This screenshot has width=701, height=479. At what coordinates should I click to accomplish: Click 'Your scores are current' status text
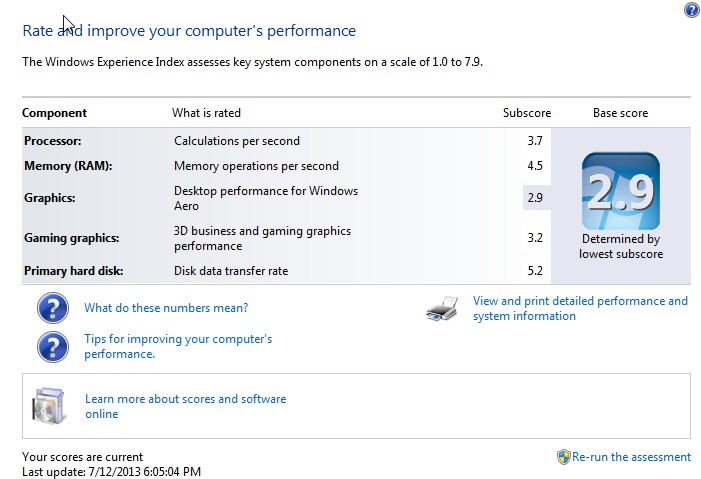coord(82,457)
